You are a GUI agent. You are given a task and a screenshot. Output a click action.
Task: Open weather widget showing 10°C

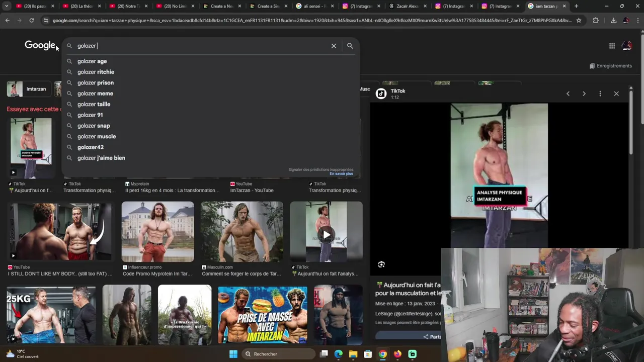click(x=21, y=354)
